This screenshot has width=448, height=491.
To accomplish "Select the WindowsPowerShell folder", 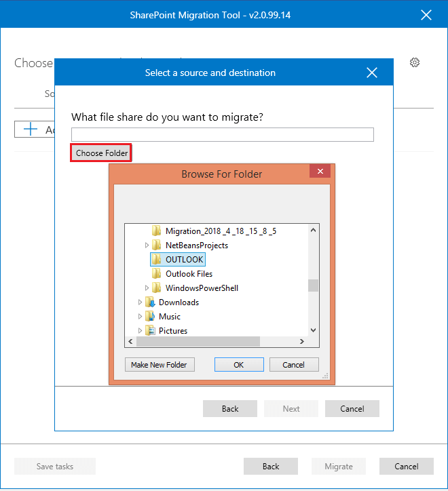I will click(202, 288).
